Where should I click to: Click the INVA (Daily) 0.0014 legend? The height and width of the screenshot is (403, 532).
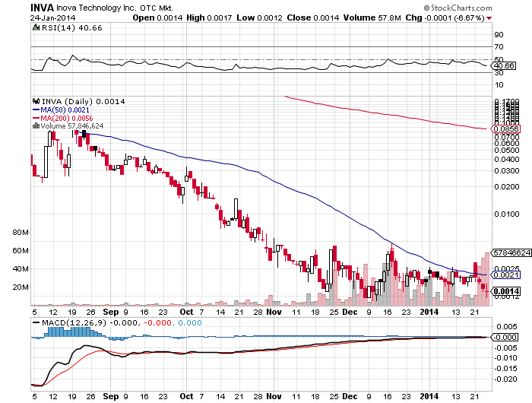[83, 101]
